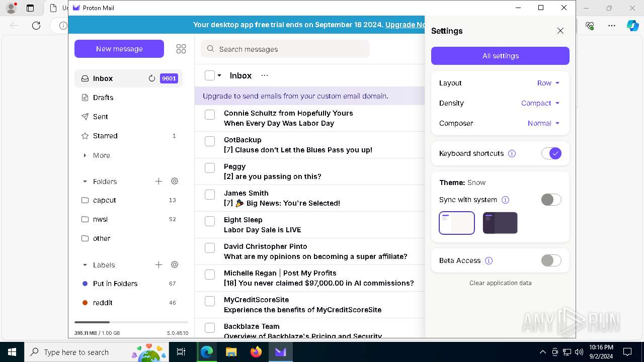The height and width of the screenshot is (362, 644).
Task: Open Microsoft Edge from the taskbar
Action: point(207,352)
